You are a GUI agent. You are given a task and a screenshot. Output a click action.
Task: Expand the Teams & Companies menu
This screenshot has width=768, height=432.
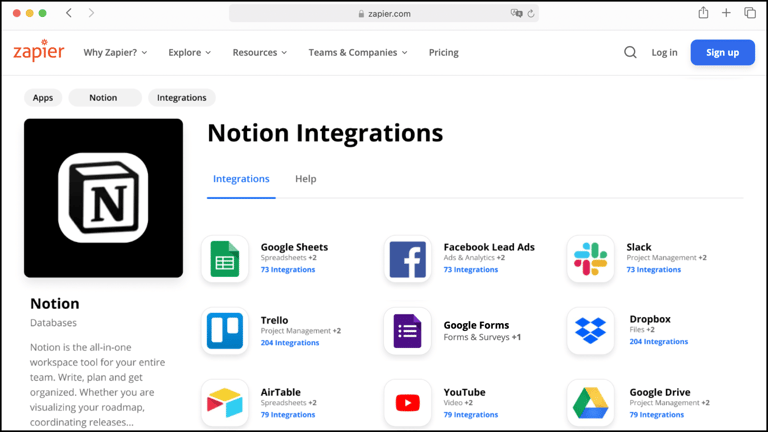pyautogui.click(x=358, y=52)
